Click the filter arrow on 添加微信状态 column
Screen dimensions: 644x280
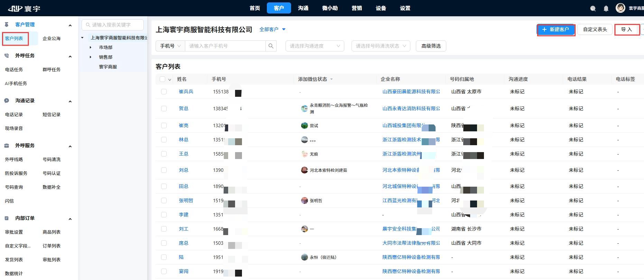click(332, 80)
